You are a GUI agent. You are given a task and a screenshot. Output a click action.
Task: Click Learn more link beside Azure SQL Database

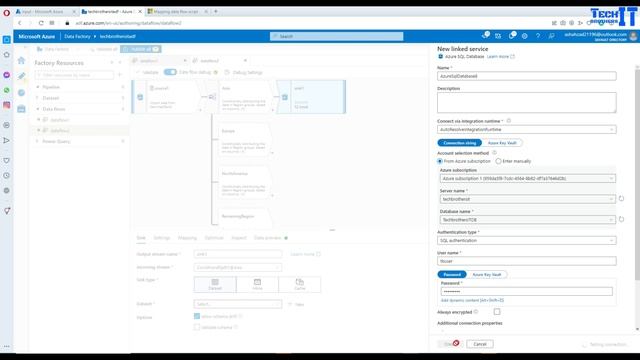pos(498,56)
